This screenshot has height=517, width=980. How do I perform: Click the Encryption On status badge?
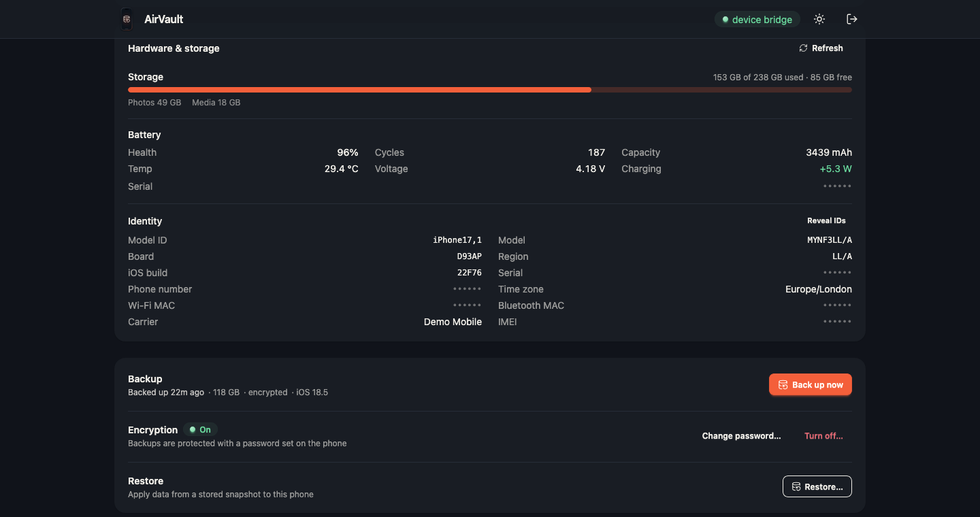click(200, 430)
